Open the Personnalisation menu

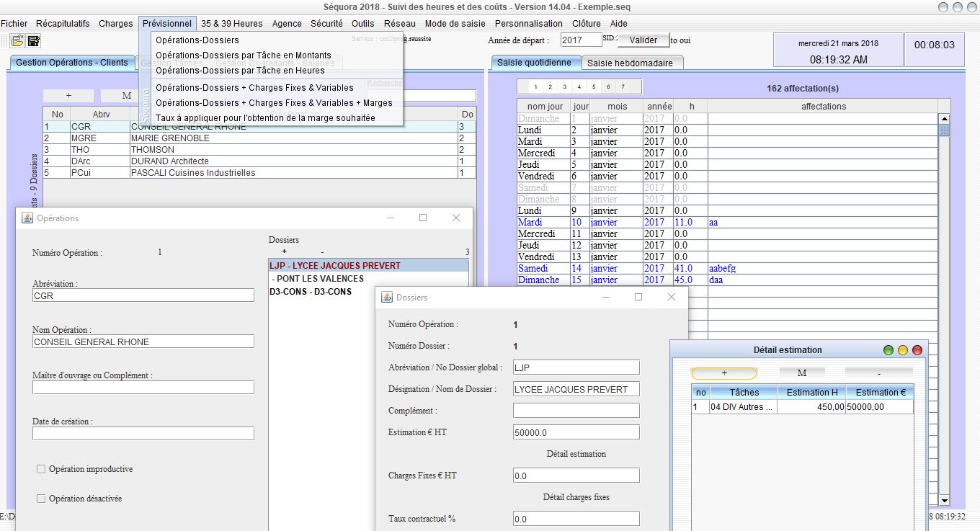point(528,23)
